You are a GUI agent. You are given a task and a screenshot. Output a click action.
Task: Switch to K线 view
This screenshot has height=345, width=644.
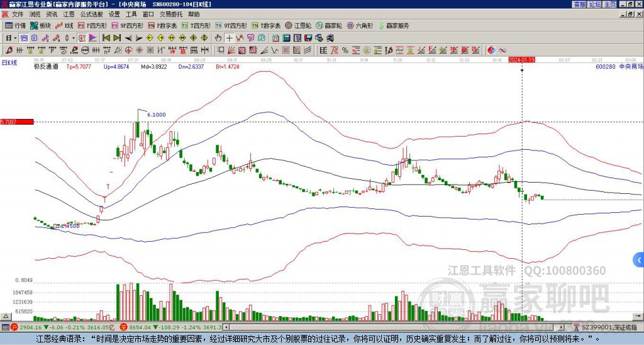point(64,26)
